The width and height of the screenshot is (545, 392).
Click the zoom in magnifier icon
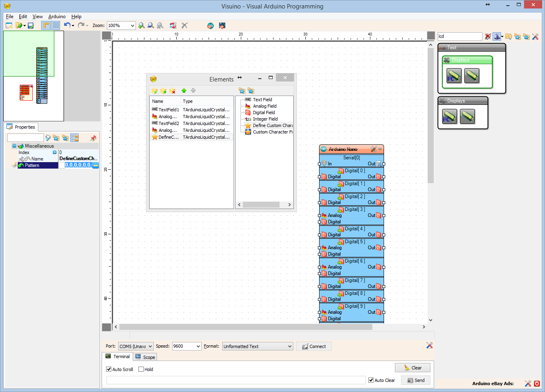click(142, 25)
